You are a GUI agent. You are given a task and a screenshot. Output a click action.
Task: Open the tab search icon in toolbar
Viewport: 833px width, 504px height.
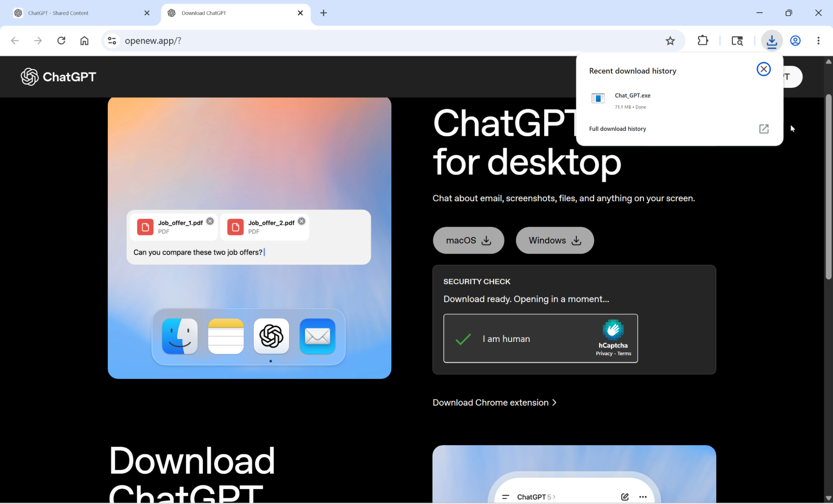coord(737,40)
